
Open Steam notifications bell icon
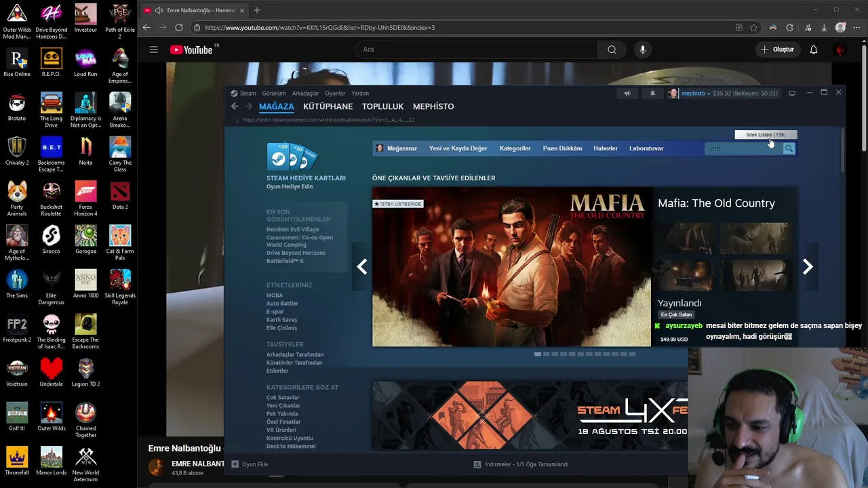pos(652,94)
